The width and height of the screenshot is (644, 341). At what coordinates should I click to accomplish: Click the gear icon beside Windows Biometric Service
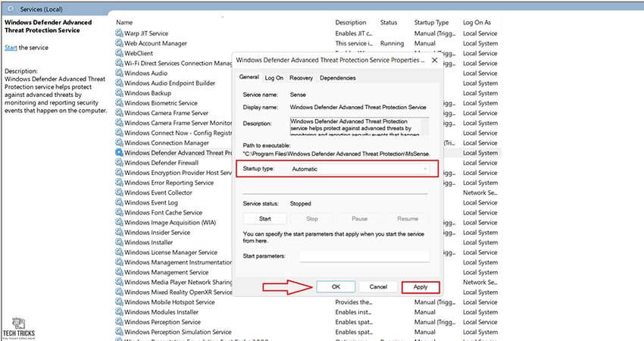coord(119,103)
